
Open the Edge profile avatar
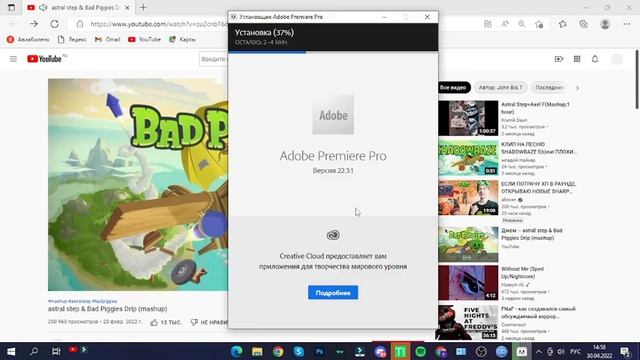point(605,24)
